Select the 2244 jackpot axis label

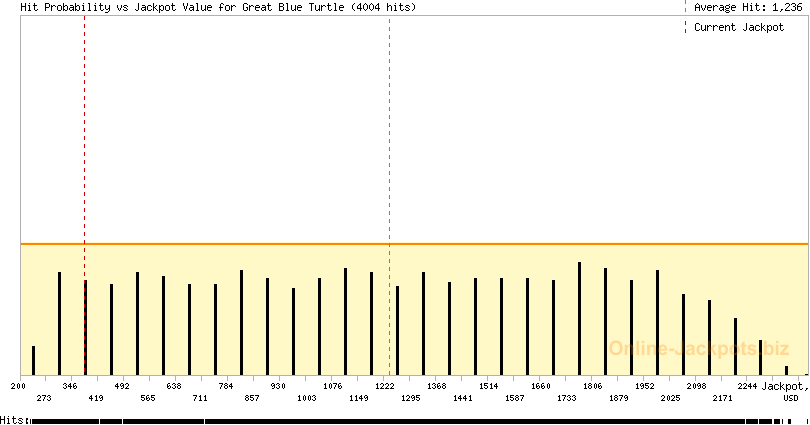[747, 385]
